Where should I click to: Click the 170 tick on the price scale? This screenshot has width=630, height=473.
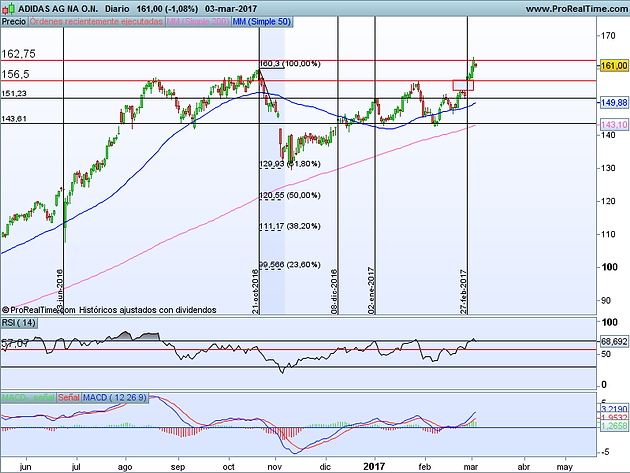tap(608, 36)
